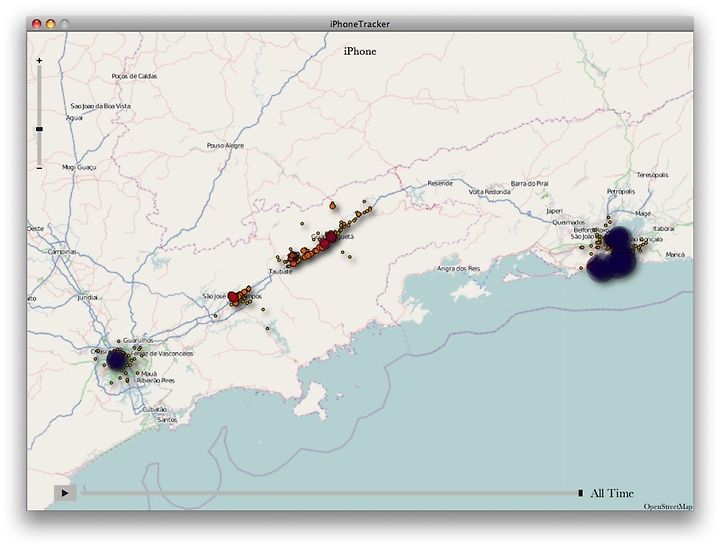Click the 'iPhone' heading on the map
The height and width of the screenshot is (547, 720).
[360, 51]
